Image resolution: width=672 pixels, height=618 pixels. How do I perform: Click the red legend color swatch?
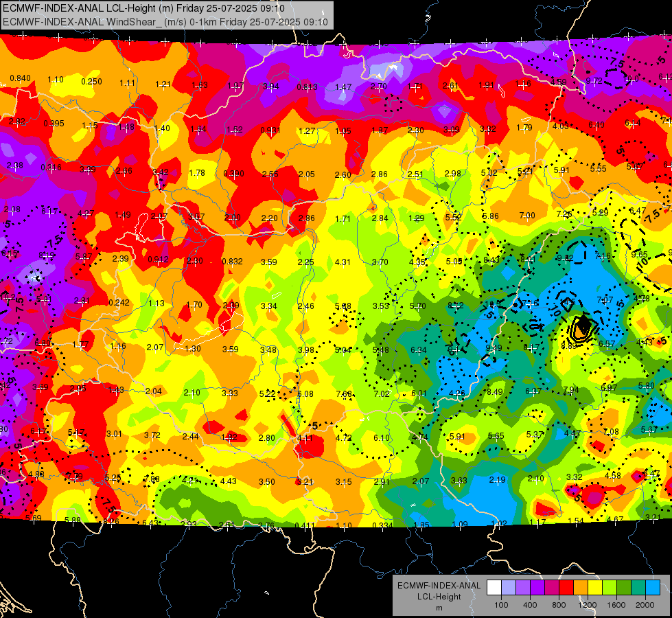566,587
